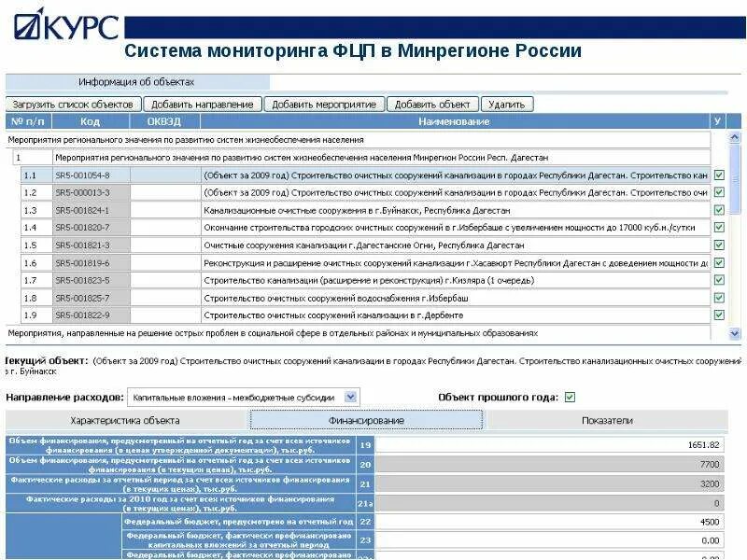Click the КУРС logo

pos(65,26)
